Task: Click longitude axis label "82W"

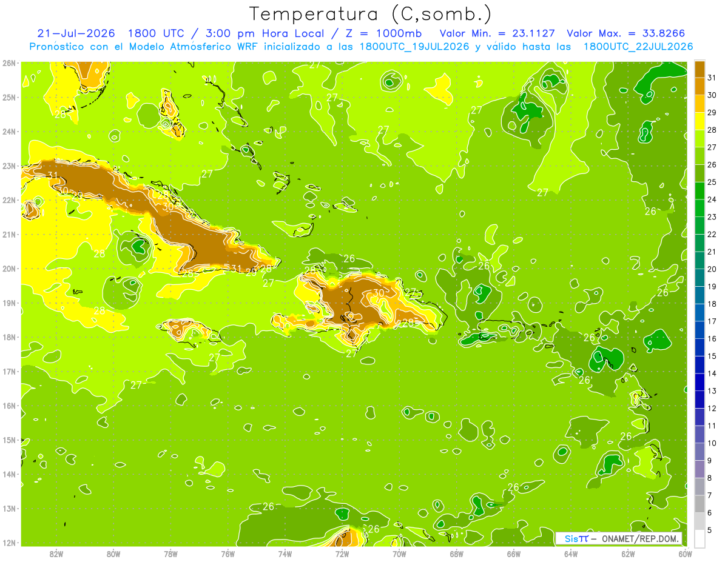Action: point(56,554)
